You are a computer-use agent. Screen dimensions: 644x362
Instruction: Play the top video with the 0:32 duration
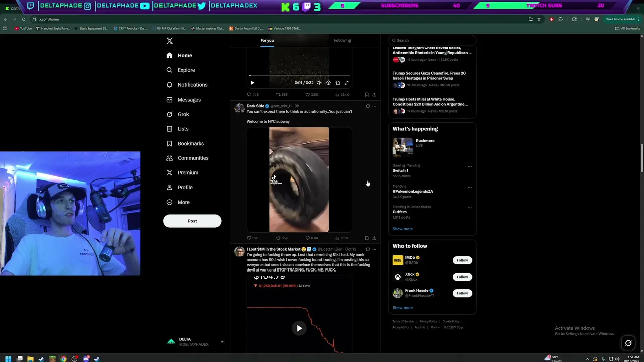click(x=252, y=83)
